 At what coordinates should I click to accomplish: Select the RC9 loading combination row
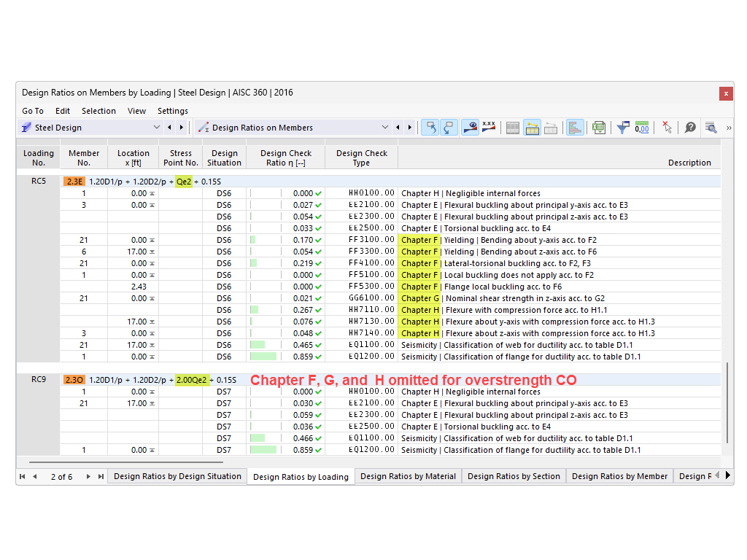coord(38,379)
